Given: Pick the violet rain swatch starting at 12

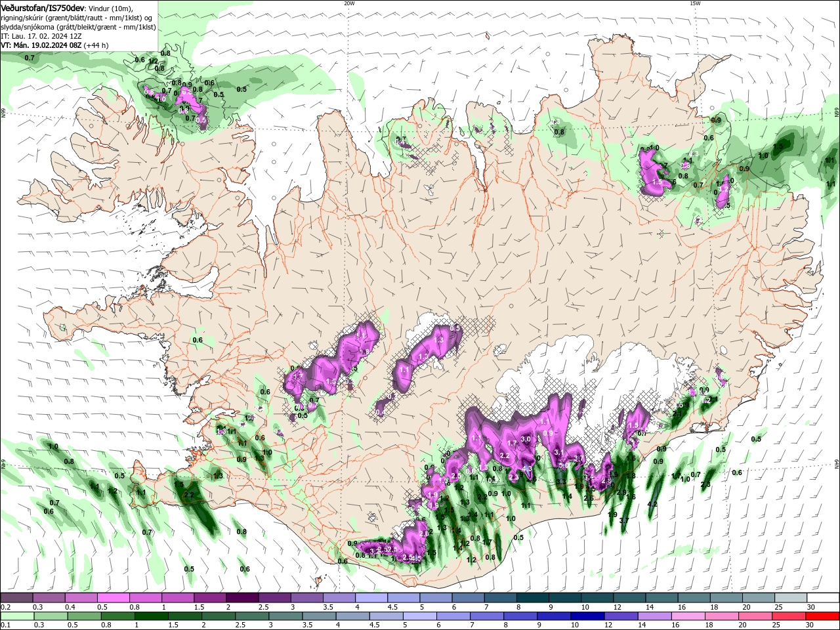Looking at the screenshot, I should click(621, 616).
